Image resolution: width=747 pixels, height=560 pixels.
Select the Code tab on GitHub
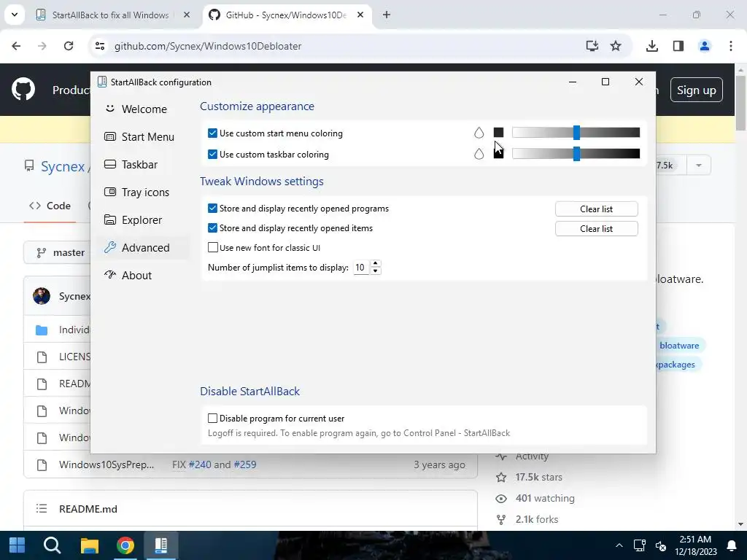point(50,206)
